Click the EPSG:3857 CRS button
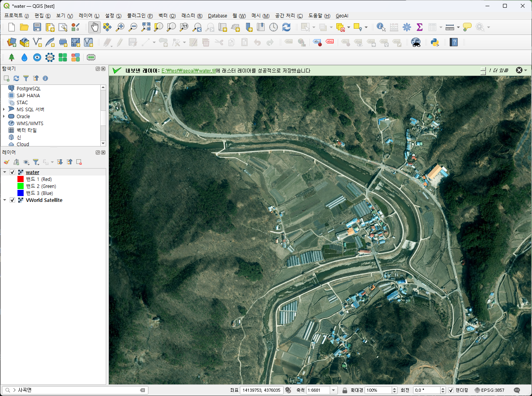 489,390
